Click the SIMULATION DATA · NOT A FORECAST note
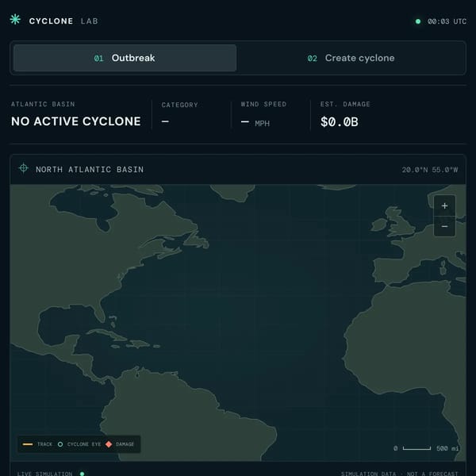Image resolution: width=476 pixels, height=476 pixels. click(399, 474)
